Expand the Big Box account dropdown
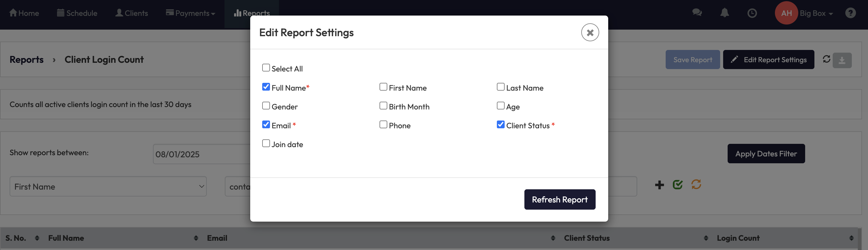868x250 pixels. point(816,13)
